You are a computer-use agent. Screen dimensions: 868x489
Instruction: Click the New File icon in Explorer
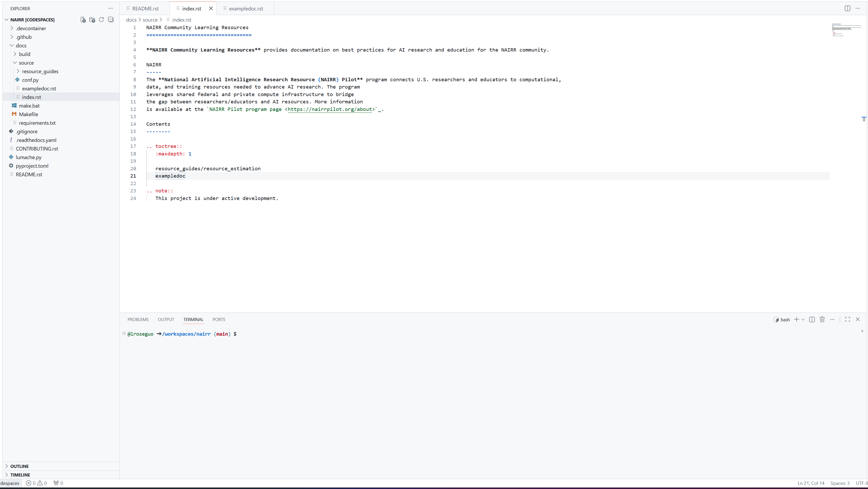[83, 20]
